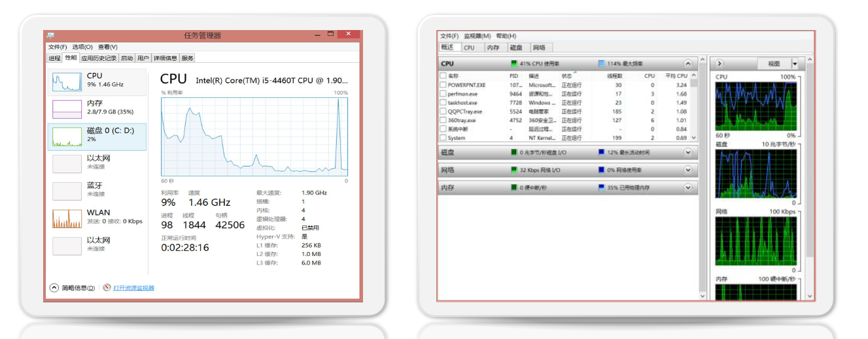Click the green 磁盘 I/O legend square

(x=513, y=152)
